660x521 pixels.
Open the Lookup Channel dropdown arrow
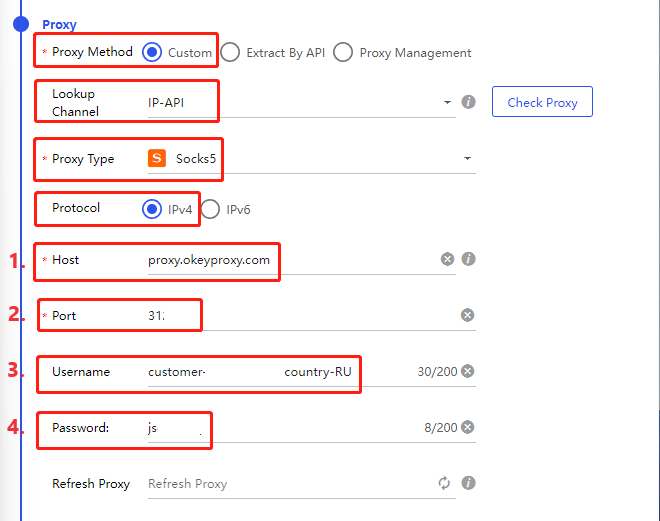tap(446, 102)
